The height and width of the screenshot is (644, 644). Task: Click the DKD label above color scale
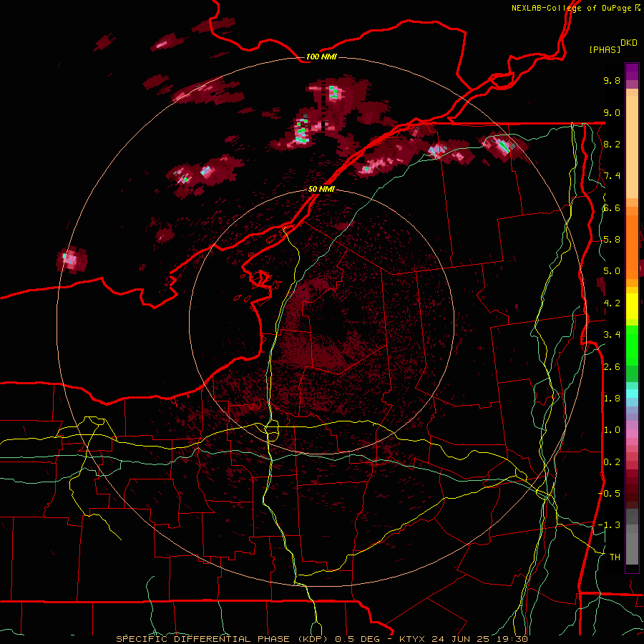[x=628, y=43]
